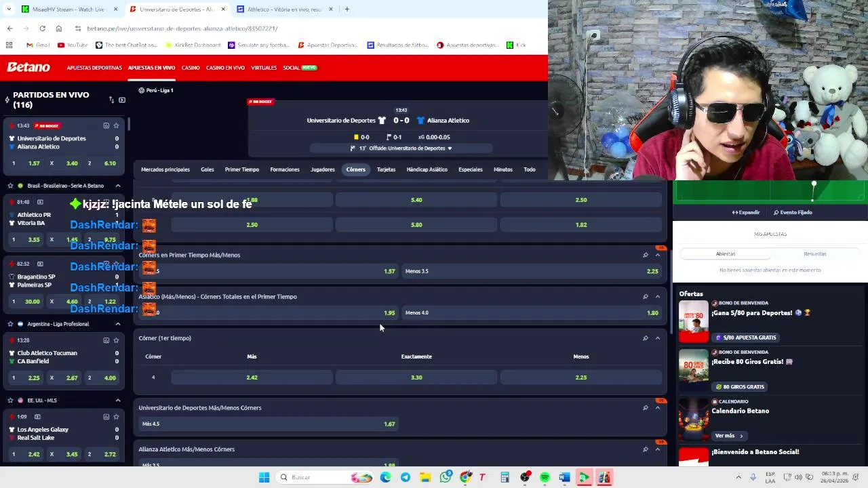
Task: Favorite the Universitario vs Alianza Atletico match star
Action: pyautogui.click(x=116, y=125)
